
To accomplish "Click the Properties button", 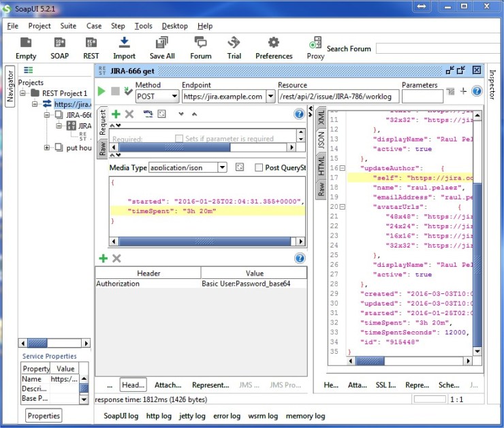I will [x=44, y=416].
